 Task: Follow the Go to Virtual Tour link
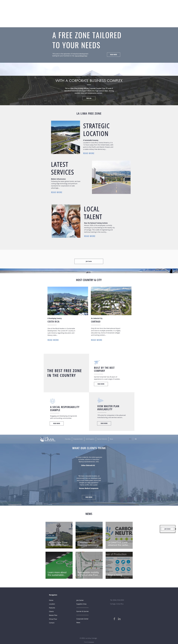point(81,56)
